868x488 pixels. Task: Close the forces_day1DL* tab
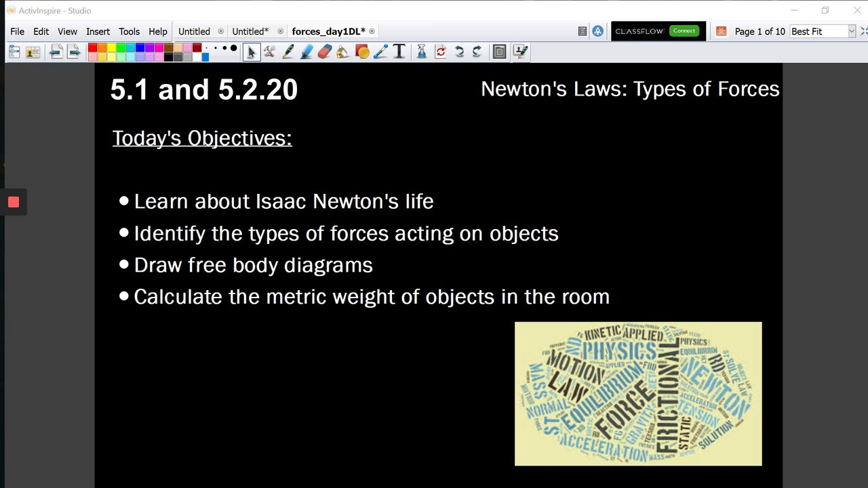pos(372,31)
